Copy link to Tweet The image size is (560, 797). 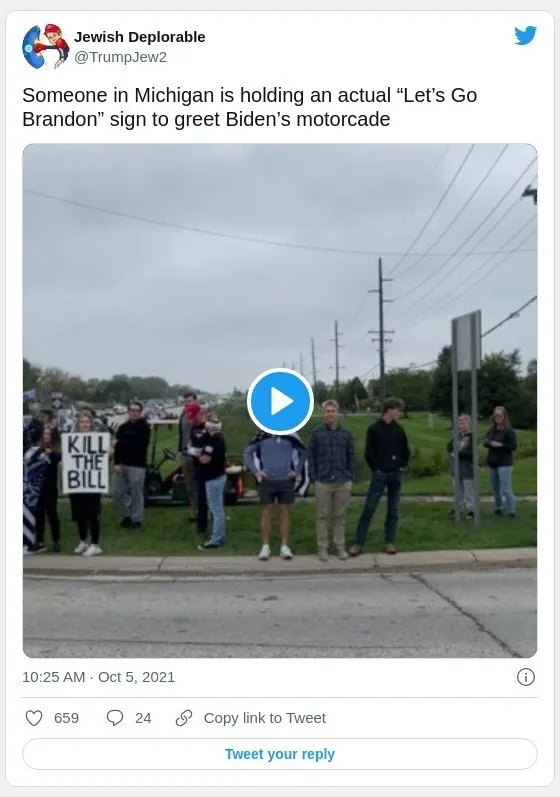[x=265, y=718]
